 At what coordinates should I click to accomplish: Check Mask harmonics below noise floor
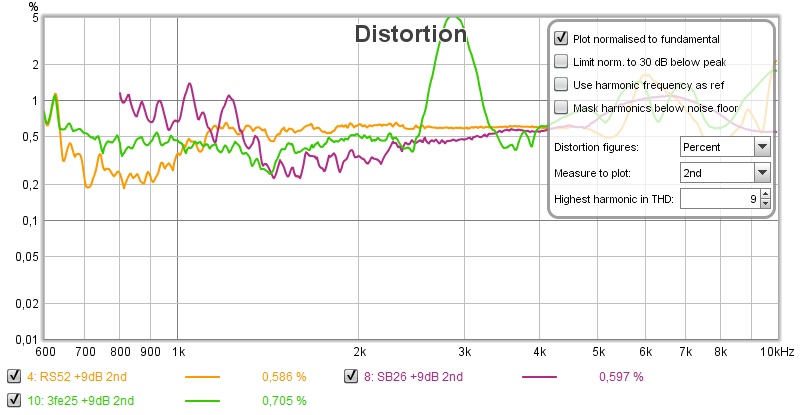[561, 107]
